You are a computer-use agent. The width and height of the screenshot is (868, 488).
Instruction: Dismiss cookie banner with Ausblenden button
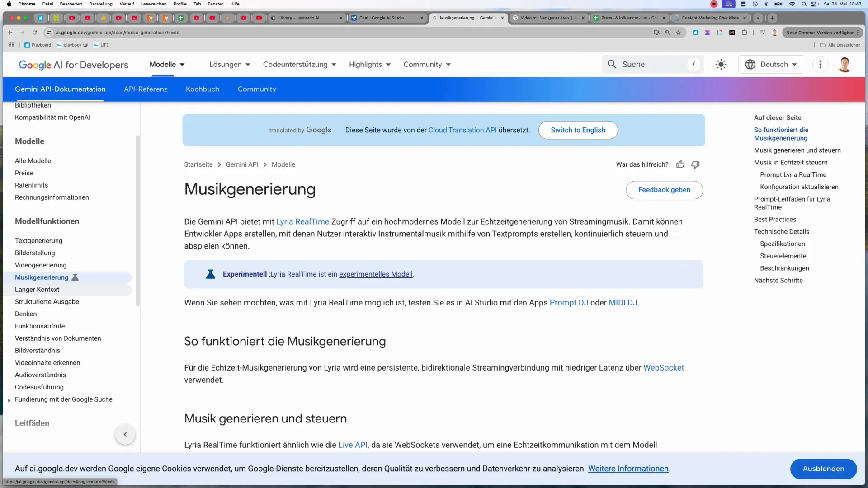click(823, 469)
